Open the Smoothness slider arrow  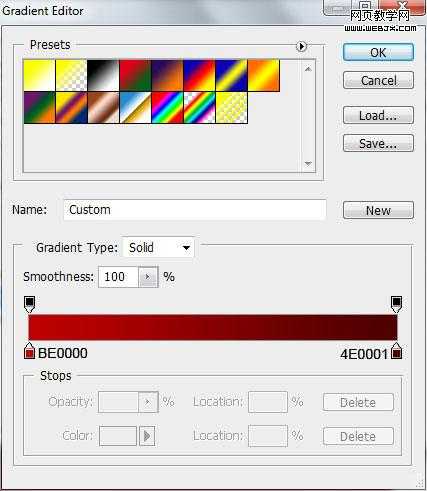(148, 277)
